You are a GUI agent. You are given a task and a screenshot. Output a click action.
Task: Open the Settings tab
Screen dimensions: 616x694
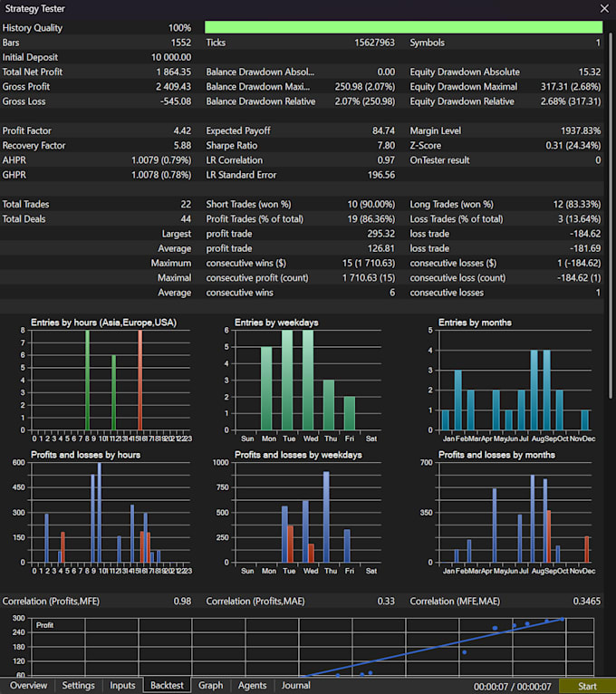pos(78,685)
